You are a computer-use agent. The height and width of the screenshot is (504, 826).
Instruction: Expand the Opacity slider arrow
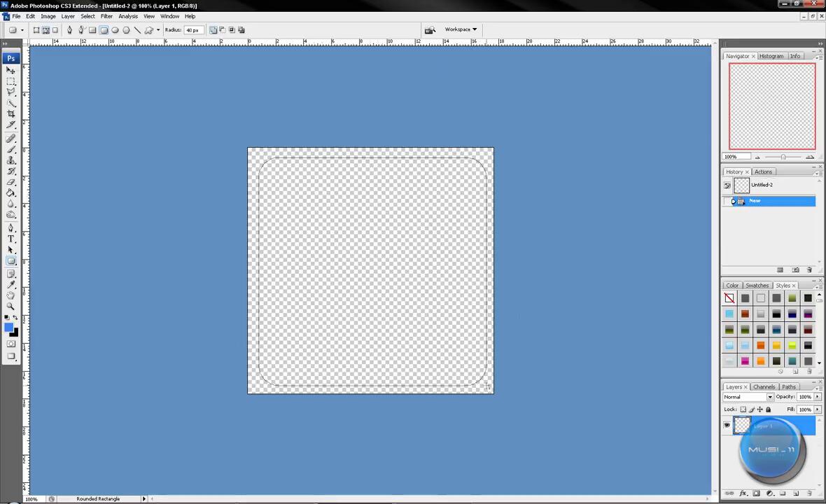point(817,397)
